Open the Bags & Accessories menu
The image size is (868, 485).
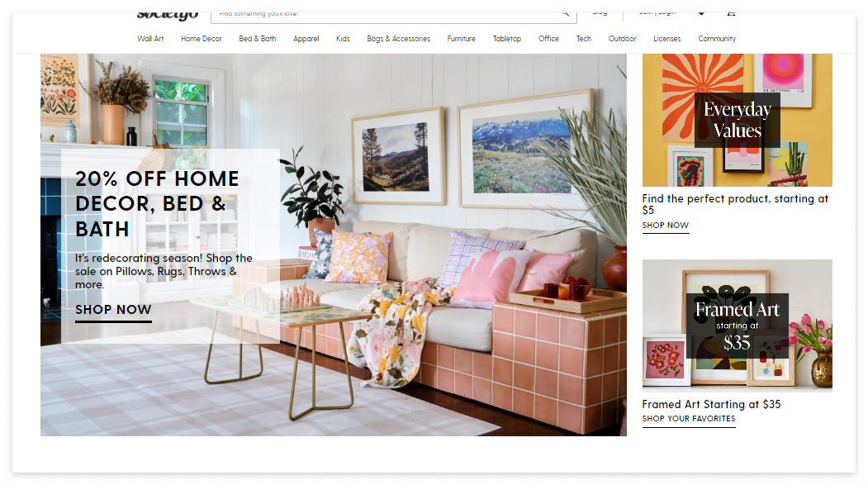pos(399,39)
